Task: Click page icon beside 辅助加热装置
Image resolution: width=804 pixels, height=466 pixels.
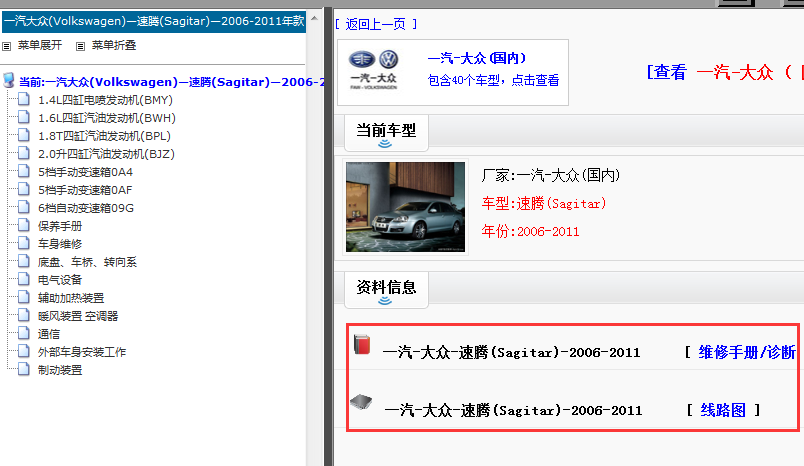Action: click(x=24, y=297)
